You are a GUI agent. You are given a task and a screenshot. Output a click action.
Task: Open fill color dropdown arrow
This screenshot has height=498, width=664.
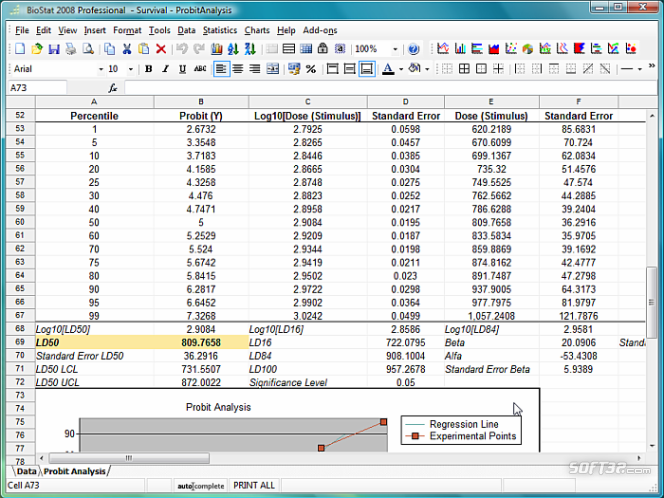[427, 69]
